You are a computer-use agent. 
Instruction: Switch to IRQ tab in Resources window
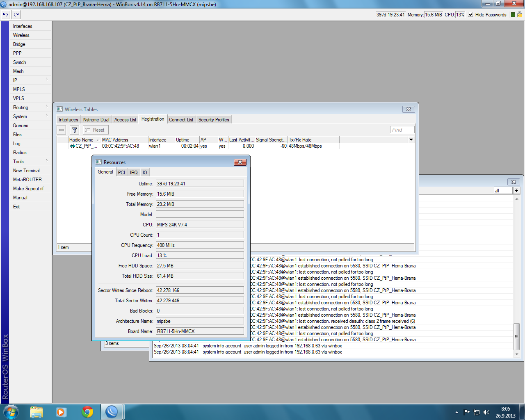pyautogui.click(x=134, y=173)
